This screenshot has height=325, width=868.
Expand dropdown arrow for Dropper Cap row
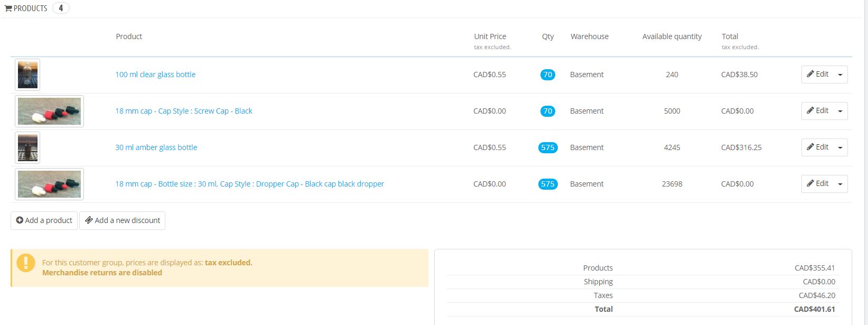coord(840,184)
